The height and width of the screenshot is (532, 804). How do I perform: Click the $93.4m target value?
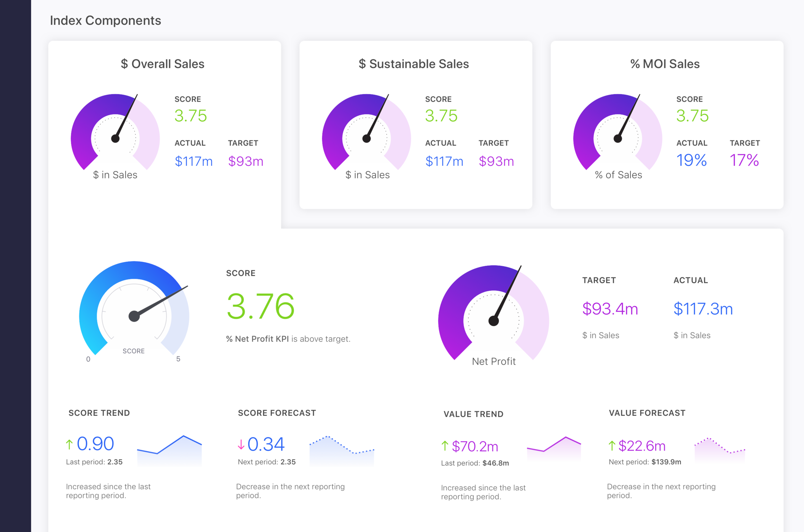coord(610,309)
